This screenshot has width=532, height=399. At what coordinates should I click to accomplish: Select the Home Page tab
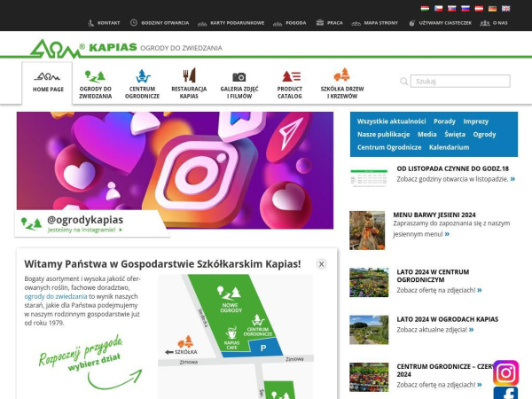coord(48,82)
